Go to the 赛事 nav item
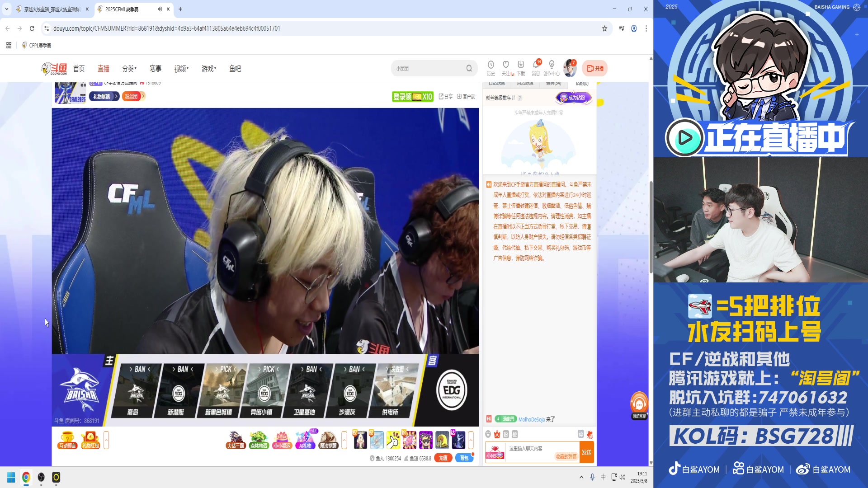The height and width of the screenshot is (488, 868). pyautogui.click(x=155, y=69)
